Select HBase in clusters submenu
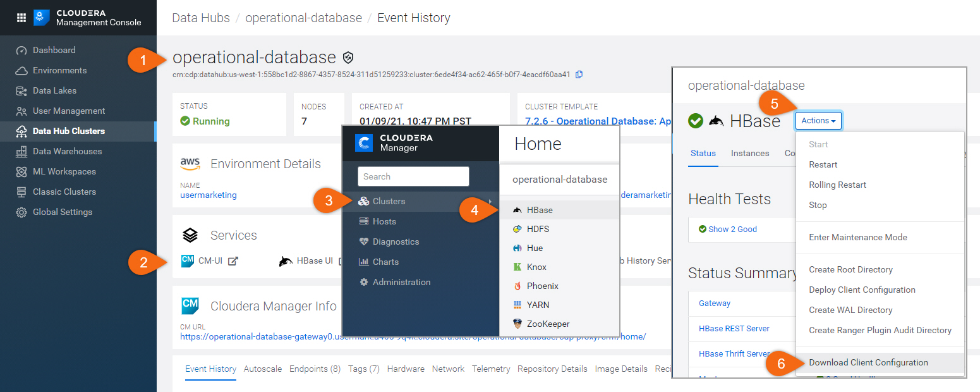 [559, 210]
